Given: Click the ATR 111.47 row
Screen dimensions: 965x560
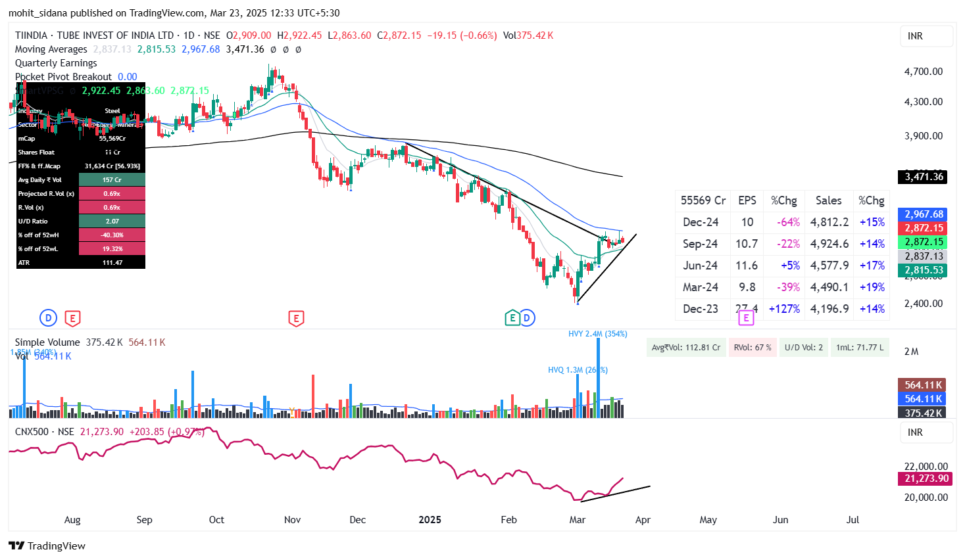Looking at the screenshot, I should point(80,263).
